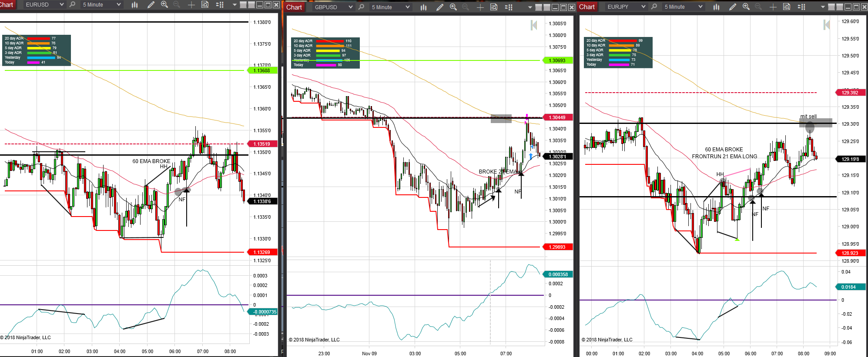Viewport: 868px width, 357px height.
Task: Jump to latest bar on EURJPY chart
Action: pyautogui.click(x=827, y=25)
